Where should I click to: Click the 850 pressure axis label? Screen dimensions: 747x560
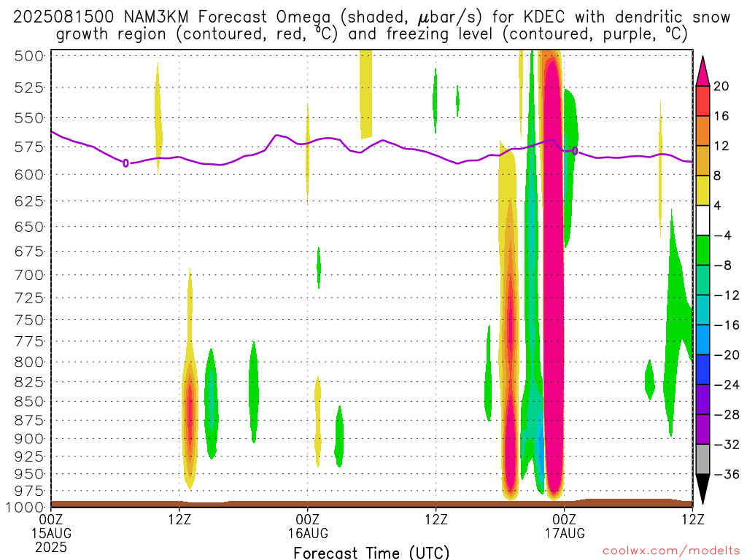point(28,402)
